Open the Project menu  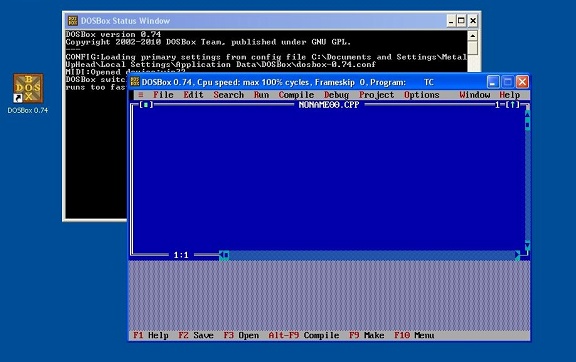click(377, 95)
